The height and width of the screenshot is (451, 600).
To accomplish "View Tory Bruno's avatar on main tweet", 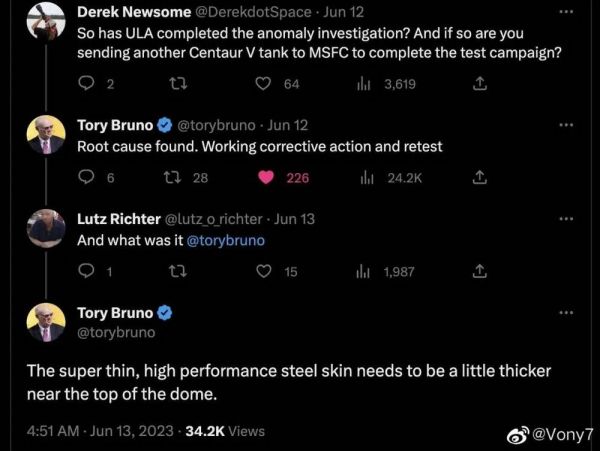I will point(46,322).
